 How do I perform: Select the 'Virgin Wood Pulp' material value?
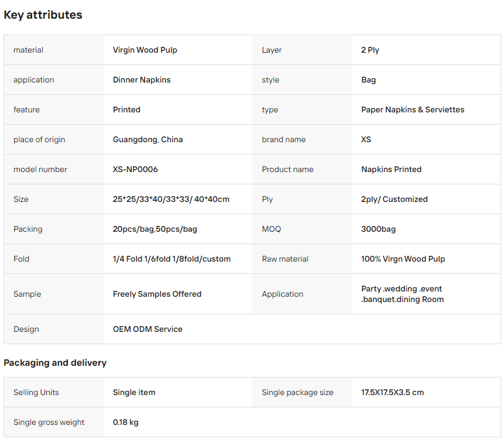point(145,50)
